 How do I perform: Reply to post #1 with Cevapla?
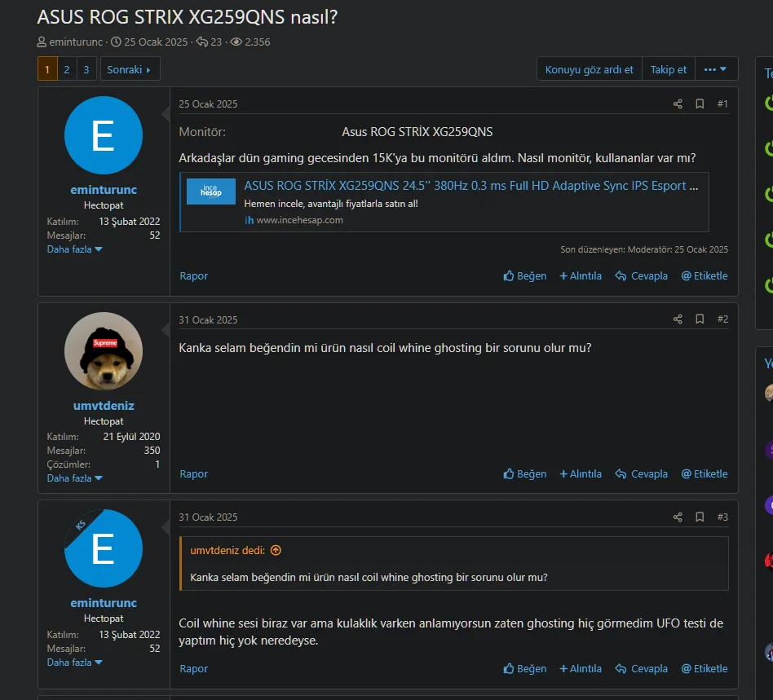tap(642, 276)
